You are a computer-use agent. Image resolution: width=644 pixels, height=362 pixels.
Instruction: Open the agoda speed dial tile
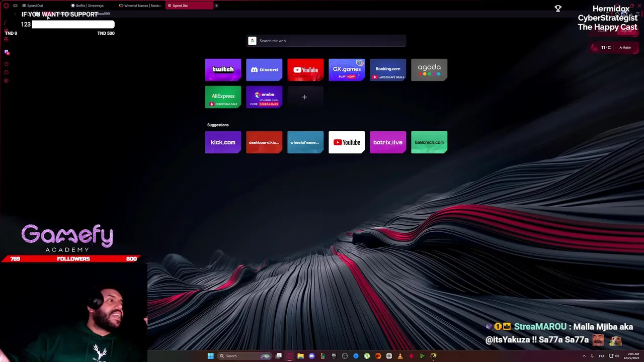429,70
